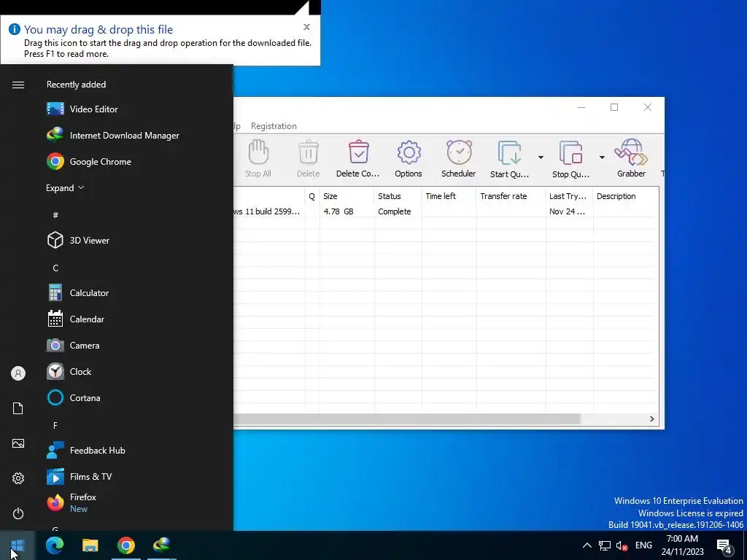Click the # letter group header
Image resolution: width=747 pixels, height=560 pixels.
[55, 215]
